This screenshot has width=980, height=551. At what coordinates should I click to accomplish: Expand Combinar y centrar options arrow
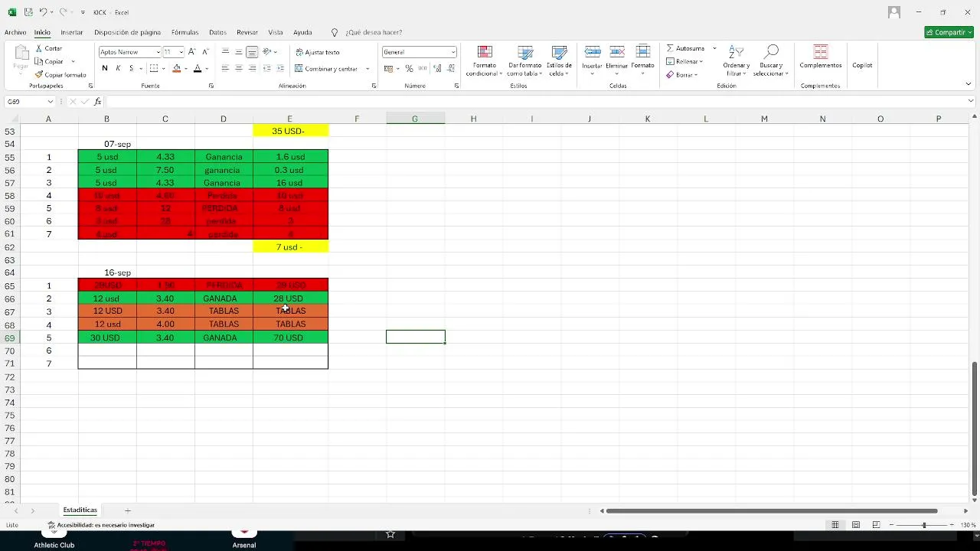tap(367, 69)
